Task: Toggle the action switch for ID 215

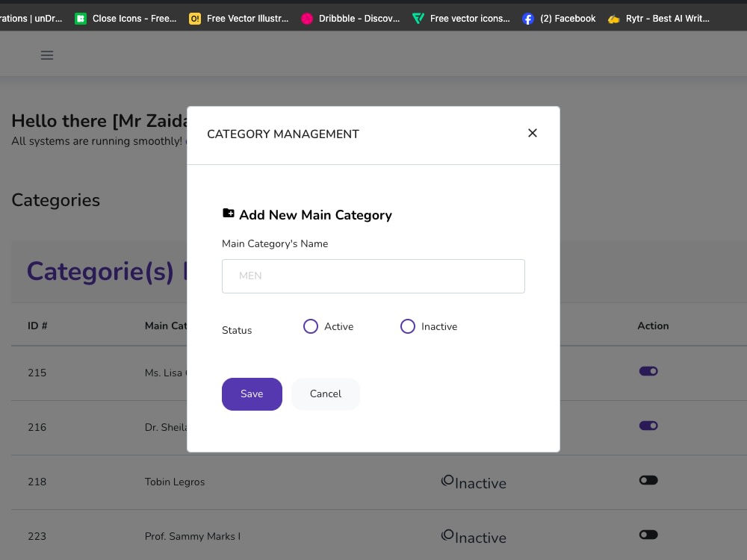Action: coord(648,371)
